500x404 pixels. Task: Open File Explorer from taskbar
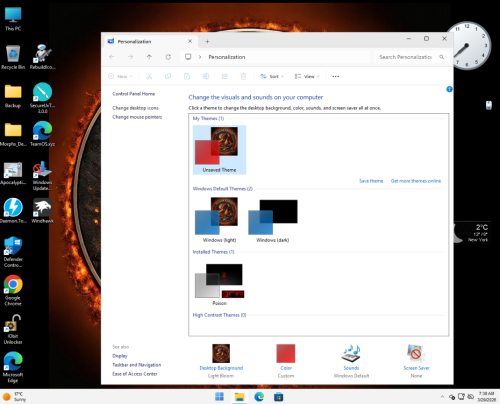pyautogui.click(x=239, y=397)
